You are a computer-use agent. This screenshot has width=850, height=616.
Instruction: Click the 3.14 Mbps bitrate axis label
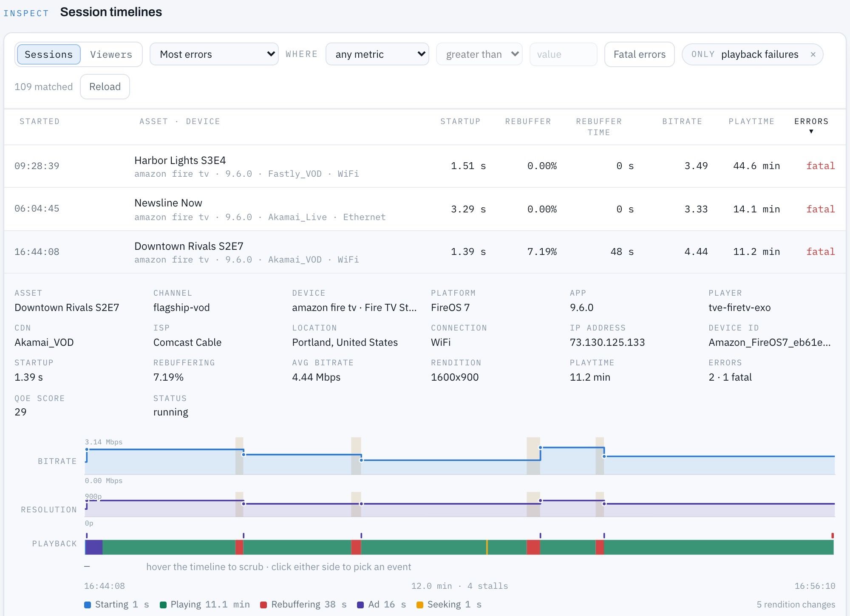[x=104, y=442]
